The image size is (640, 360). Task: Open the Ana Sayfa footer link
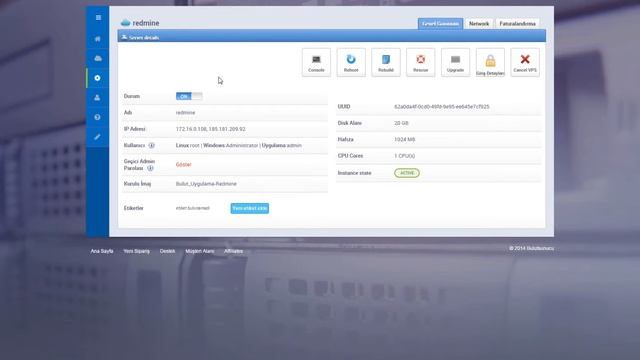(102, 251)
